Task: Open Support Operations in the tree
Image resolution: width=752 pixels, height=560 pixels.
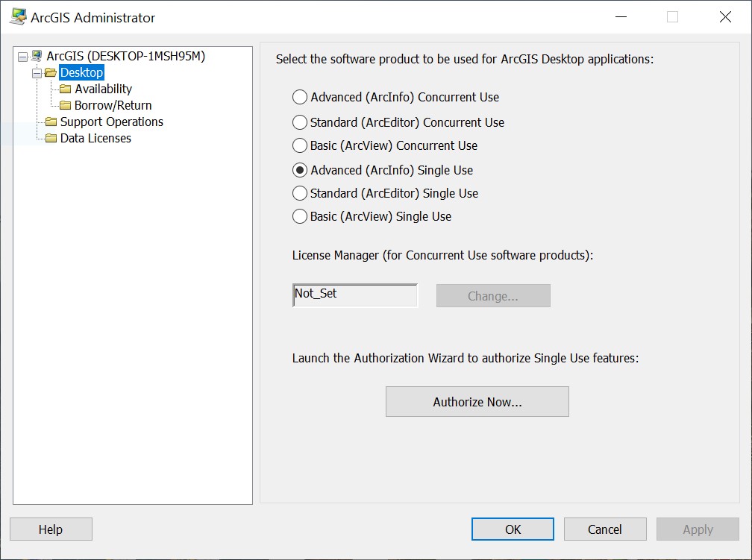Action: pos(112,122)
